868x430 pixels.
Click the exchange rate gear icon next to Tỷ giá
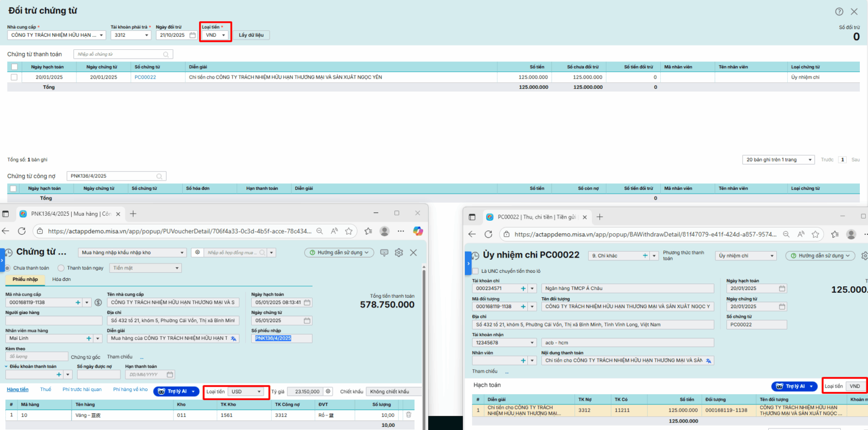[328, 392]
